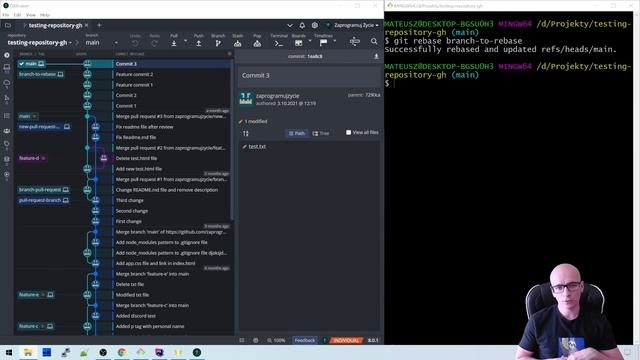Click sort files icon in commit panel
The image size is (640, 360).
246,133
